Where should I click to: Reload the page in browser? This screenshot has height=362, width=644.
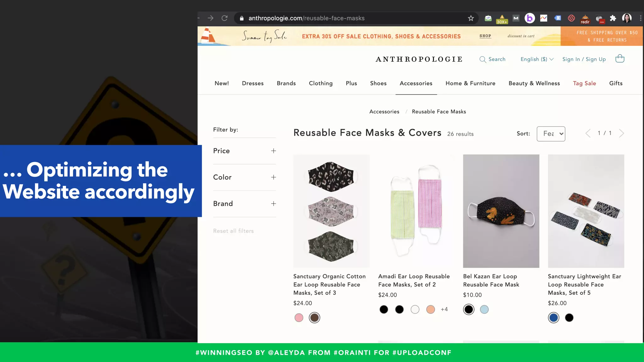(x=225, y=18)
